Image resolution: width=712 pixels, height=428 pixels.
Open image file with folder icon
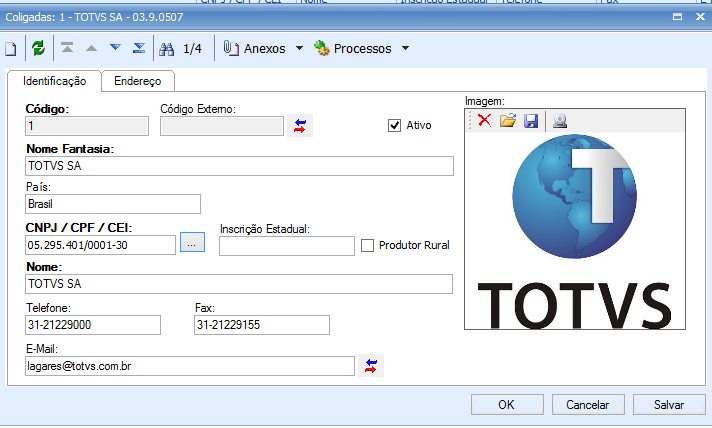point(508,121)
